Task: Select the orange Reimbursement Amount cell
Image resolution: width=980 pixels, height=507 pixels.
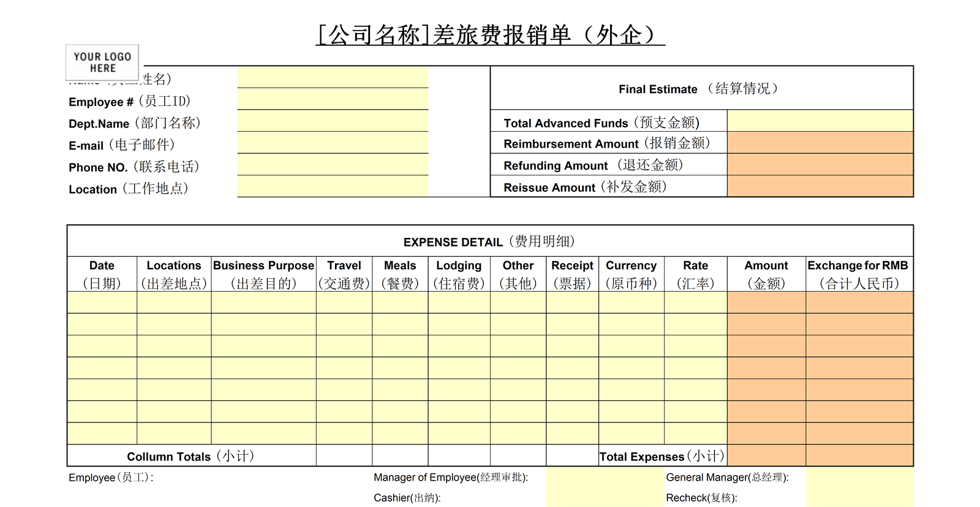Action: pyautogui.click(x=820, y=143)
